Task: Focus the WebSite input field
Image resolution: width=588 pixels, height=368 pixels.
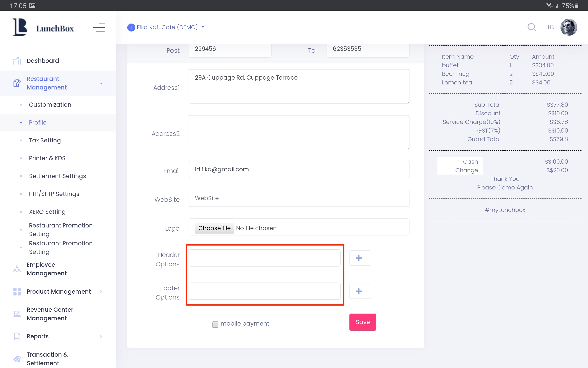Action: (x=299, y=198)
